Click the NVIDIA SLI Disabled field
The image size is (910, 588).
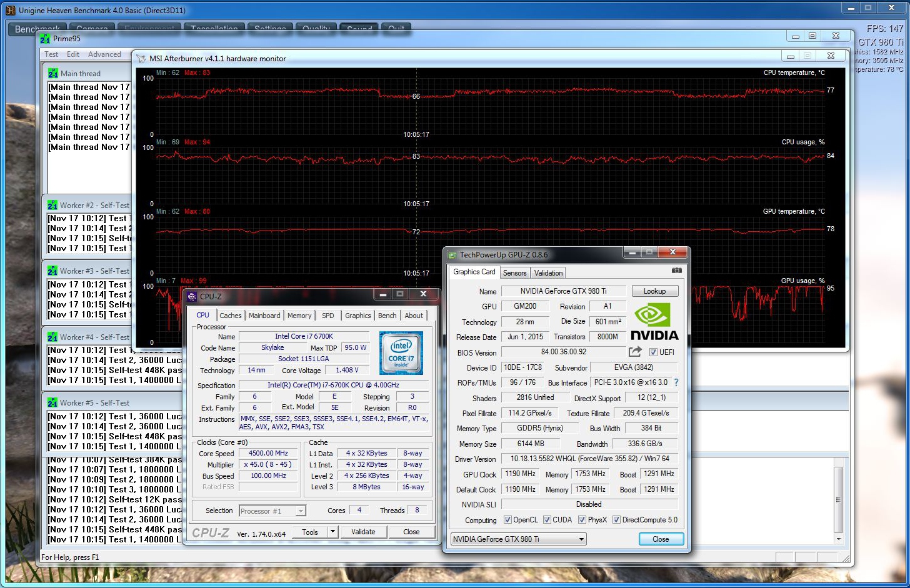pyautogui.click(x=589, y=504)
